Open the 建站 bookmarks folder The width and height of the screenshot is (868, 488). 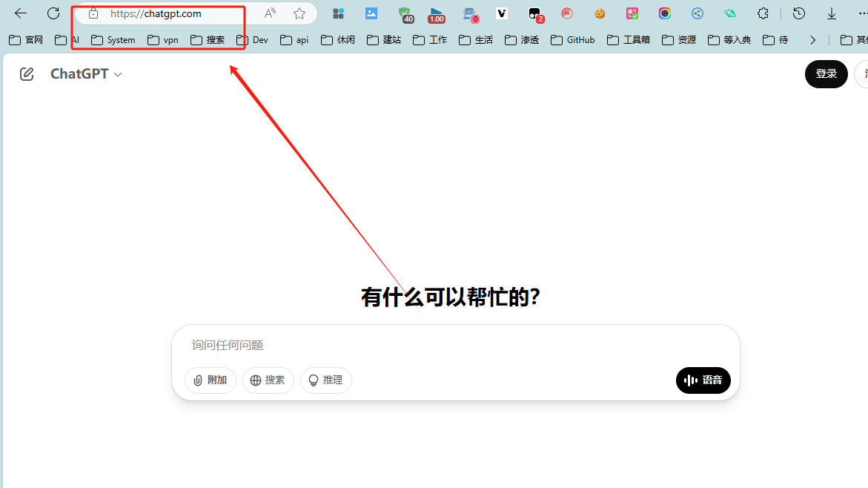(x=384, y=40)
